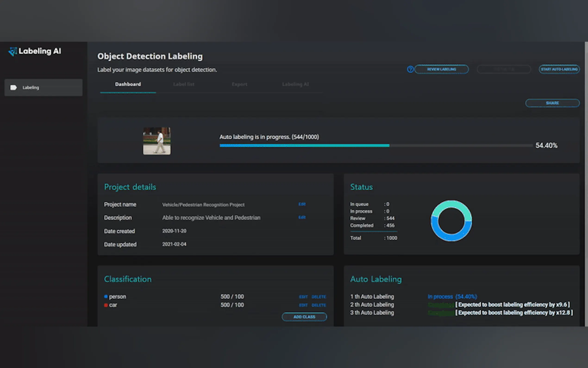The image size is (588, 368).
Task: Edit the project description
Action: [302, 217]
